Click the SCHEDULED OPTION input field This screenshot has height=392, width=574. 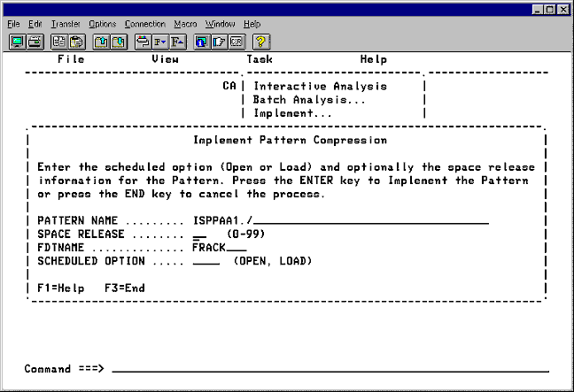(206, 261)
